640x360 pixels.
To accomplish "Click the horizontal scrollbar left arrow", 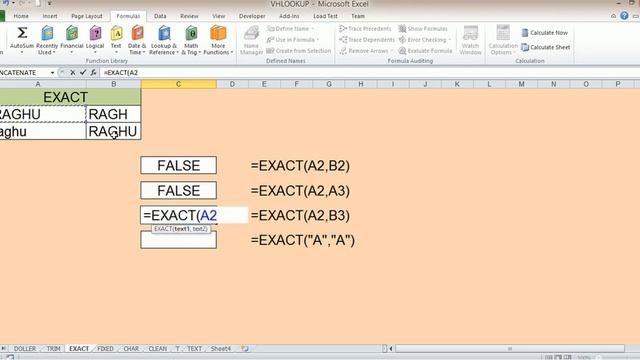I will [x=391, y=349].
